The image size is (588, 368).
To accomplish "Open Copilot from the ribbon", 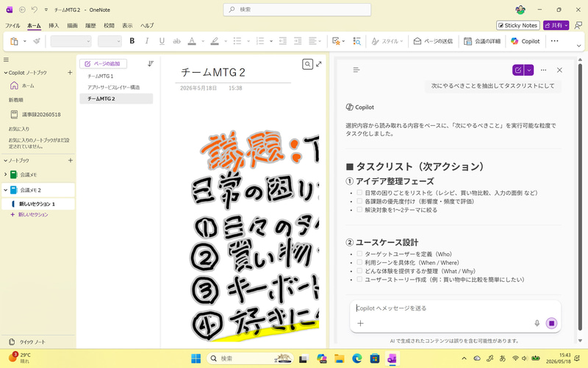I will point(526,41).
